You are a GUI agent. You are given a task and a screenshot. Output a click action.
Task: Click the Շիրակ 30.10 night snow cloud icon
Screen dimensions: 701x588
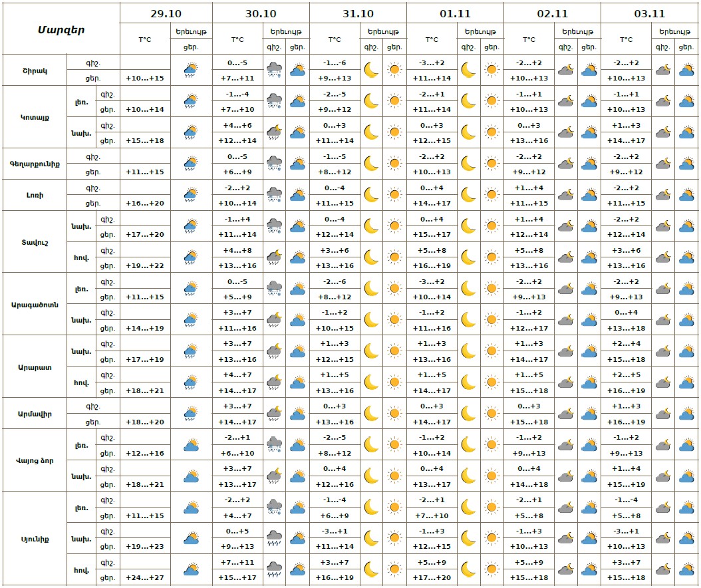pyautogui.click(x=274, y=70)
